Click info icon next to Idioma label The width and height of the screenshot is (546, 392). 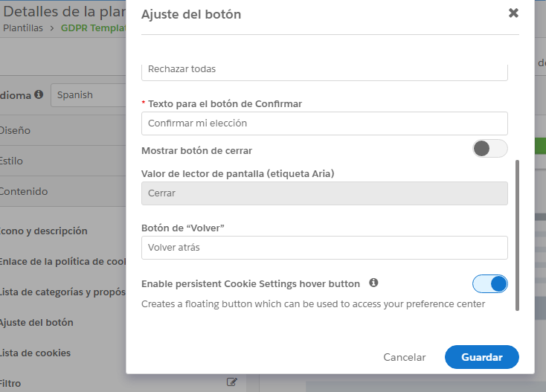coord(39,94)
